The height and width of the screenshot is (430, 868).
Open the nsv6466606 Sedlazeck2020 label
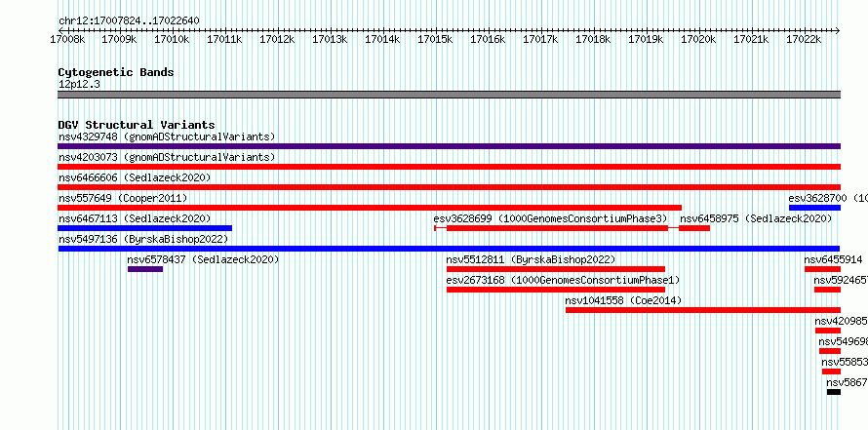(x=135, y=177)
